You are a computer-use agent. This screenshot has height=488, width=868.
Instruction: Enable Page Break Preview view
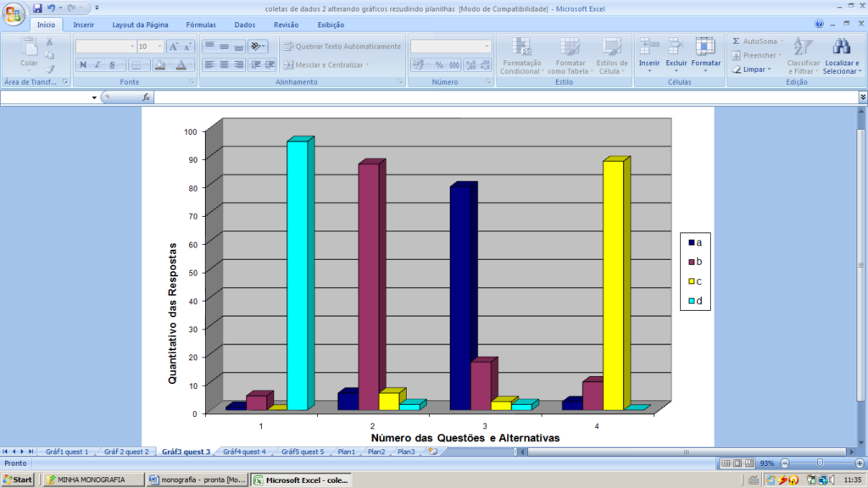750,463
